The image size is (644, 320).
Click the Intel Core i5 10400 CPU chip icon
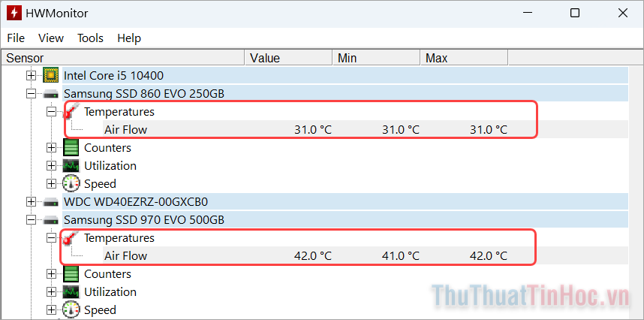(x=51, y=76)
